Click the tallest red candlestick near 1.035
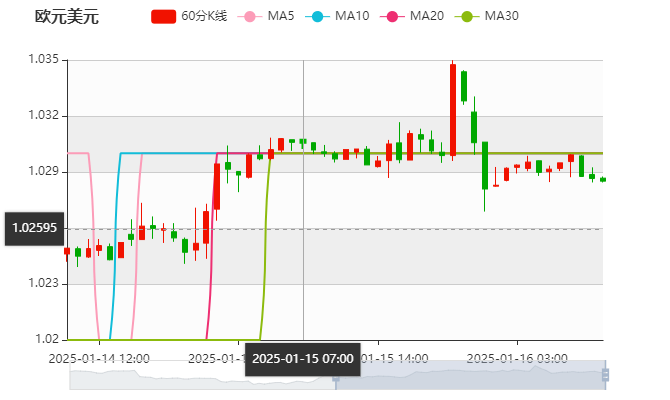 pos(453,109)
